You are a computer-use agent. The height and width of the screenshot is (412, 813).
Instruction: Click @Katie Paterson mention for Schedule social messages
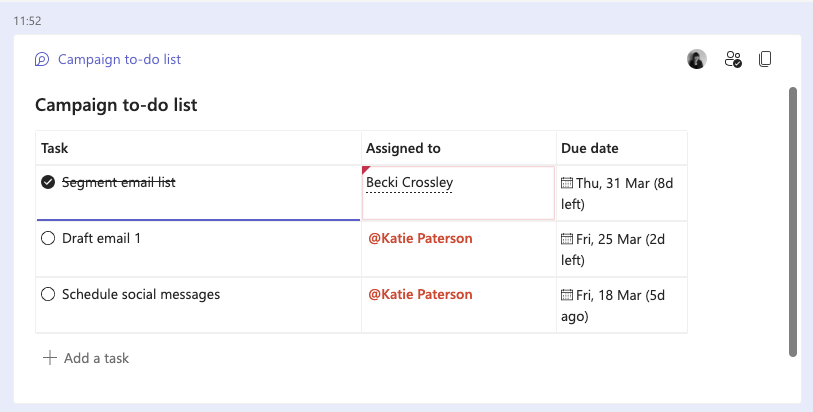[420, 295]
